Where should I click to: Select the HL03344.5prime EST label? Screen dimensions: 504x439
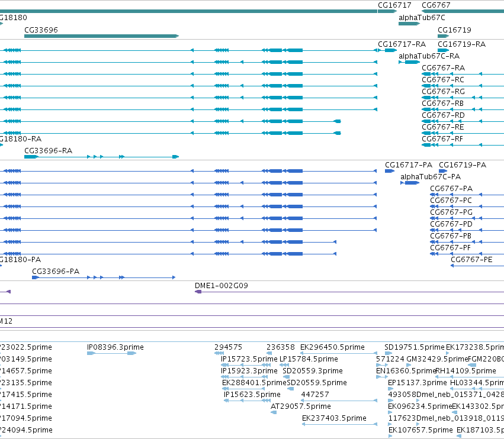click(477, 383)
